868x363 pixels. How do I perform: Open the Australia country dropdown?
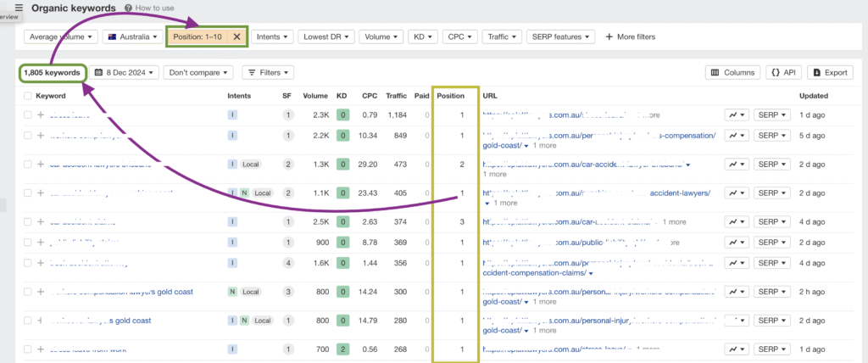pyautogui.click(x=131, y=36)
